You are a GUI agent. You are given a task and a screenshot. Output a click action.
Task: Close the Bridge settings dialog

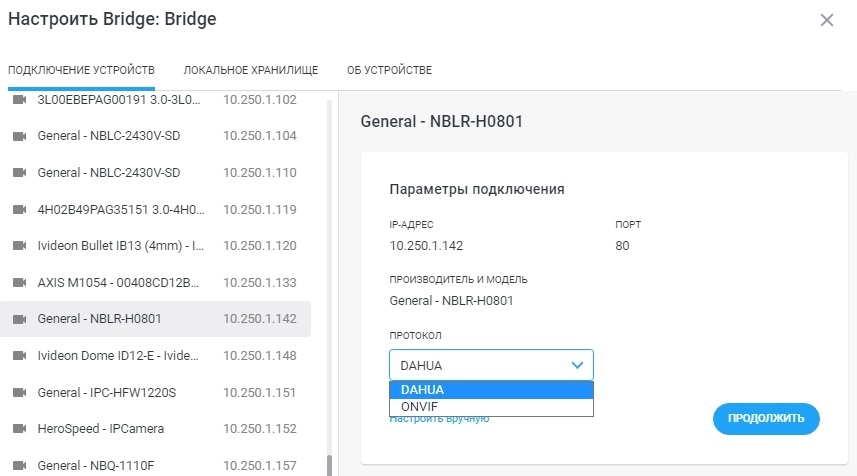827,20
